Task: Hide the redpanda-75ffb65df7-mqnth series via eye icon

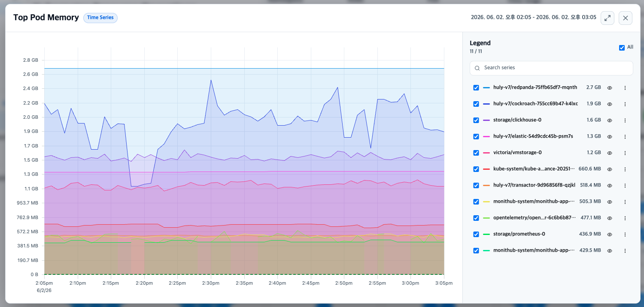Action: pos(610,88)
